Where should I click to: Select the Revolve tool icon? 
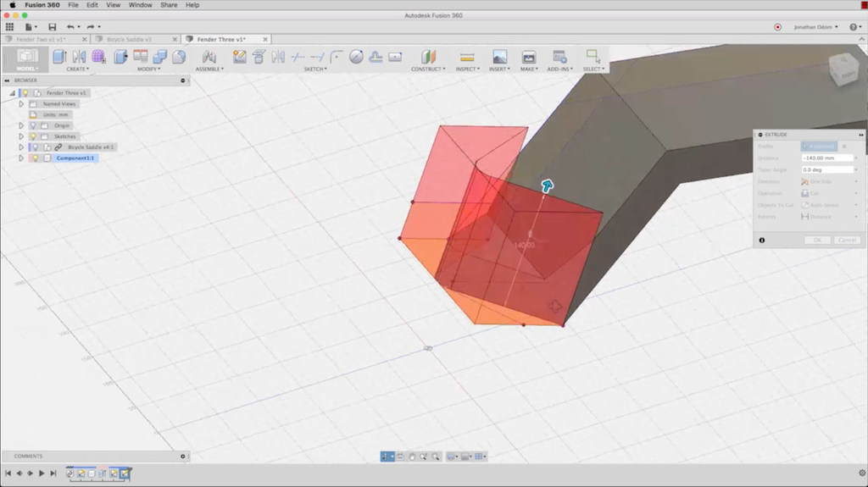(x=79, y=57)
